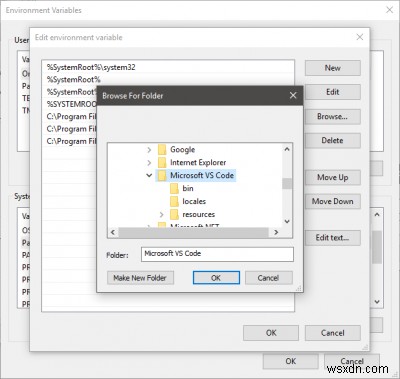
Task: Click folder tree horizontal scrollbar thumb
Action: pos(193,232)
